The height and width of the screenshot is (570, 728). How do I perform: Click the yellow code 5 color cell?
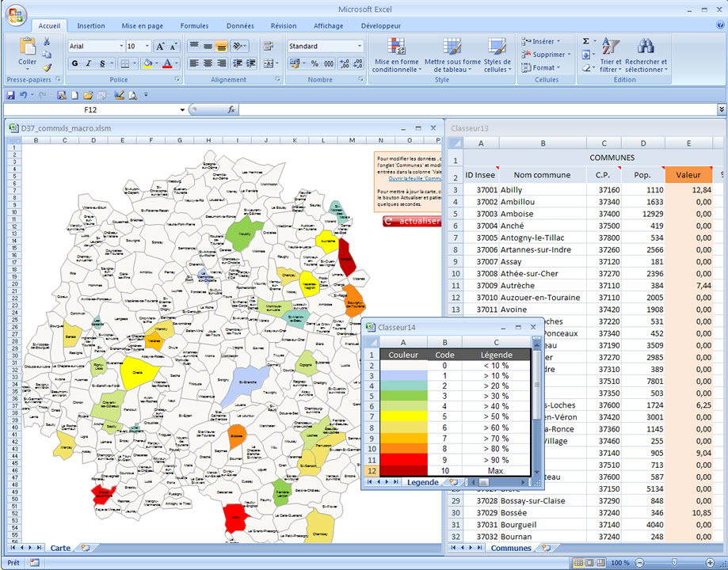pyautogui.click(x=403, y=417)
